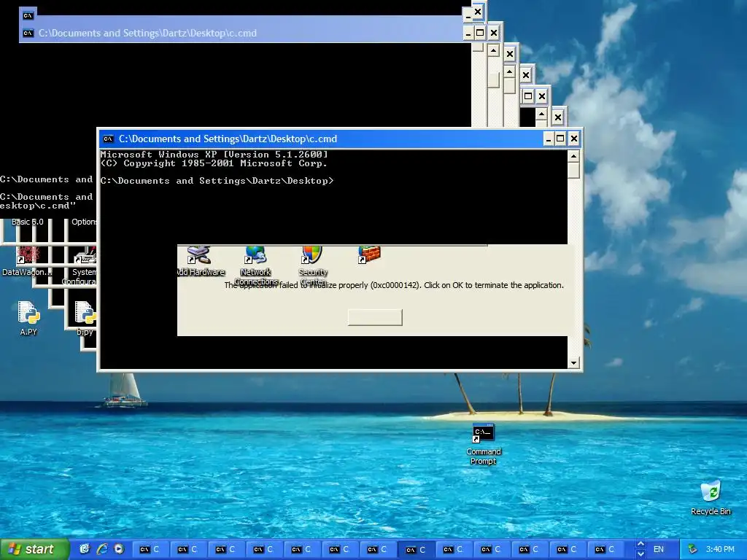Click the '(C) Copyright 1985-2001 Microsoft Corp.' line
Image resolution: width=747 pixels, height=560 pixels.
214,163
